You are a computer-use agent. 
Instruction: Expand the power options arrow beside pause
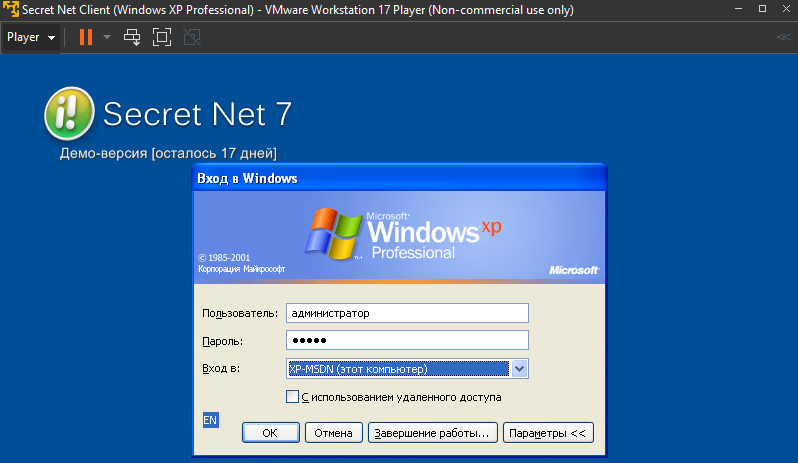click(x=106, y=37)
